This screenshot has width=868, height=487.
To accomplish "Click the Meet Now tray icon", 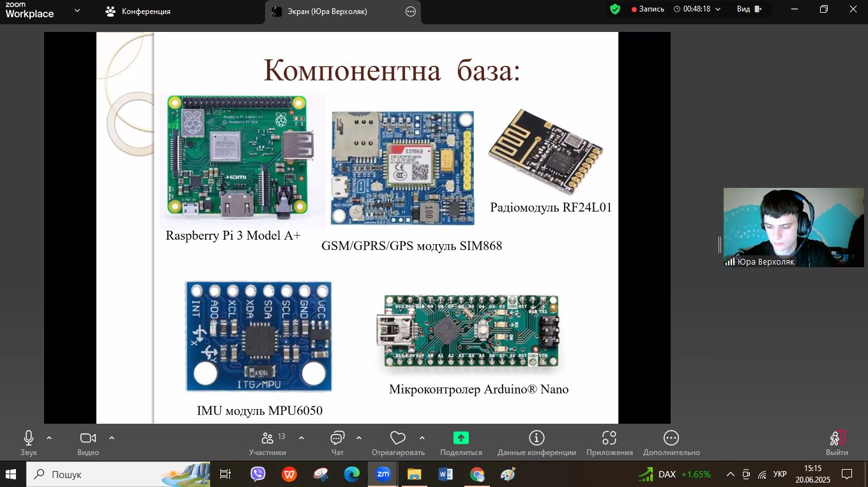I will [x=746, y=474].
